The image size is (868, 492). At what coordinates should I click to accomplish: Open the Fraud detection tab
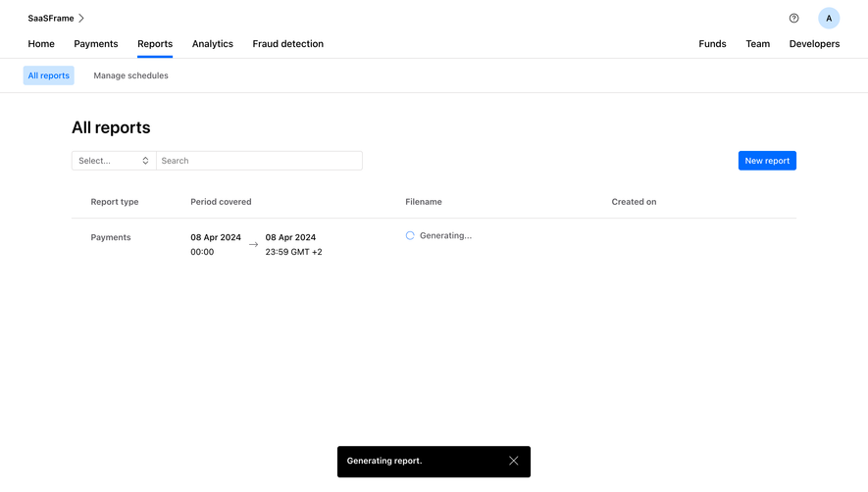pyautogui.click(x=287, y=44)
